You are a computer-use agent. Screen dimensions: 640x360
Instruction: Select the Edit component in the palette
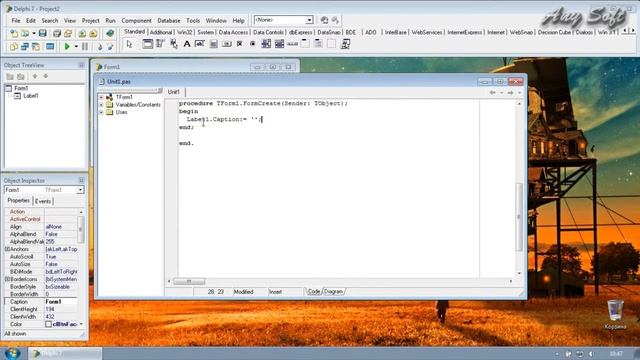[x=200, y=44]
